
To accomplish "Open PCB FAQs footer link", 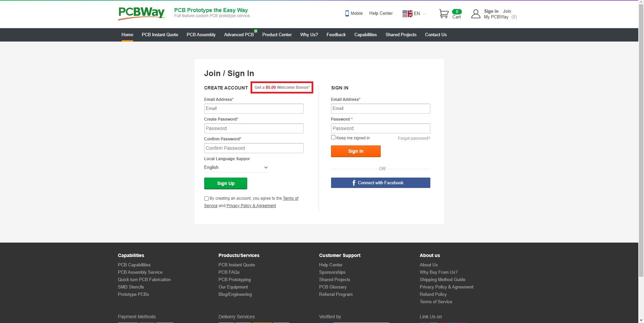I will 229,272.
